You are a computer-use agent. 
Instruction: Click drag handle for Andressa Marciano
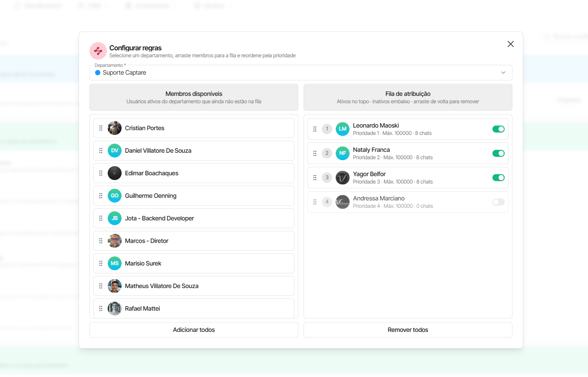(315, 202)
